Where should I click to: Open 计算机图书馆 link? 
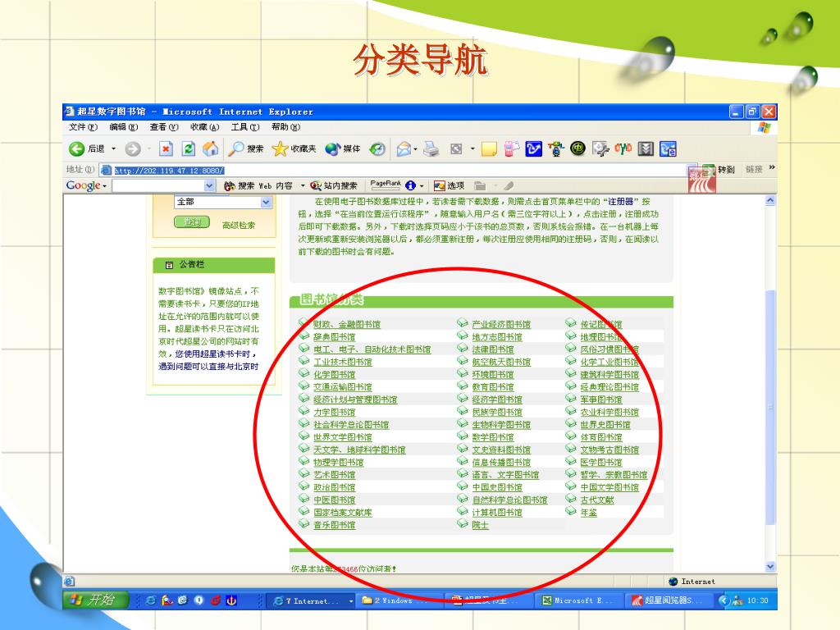(x=496, y=513)
